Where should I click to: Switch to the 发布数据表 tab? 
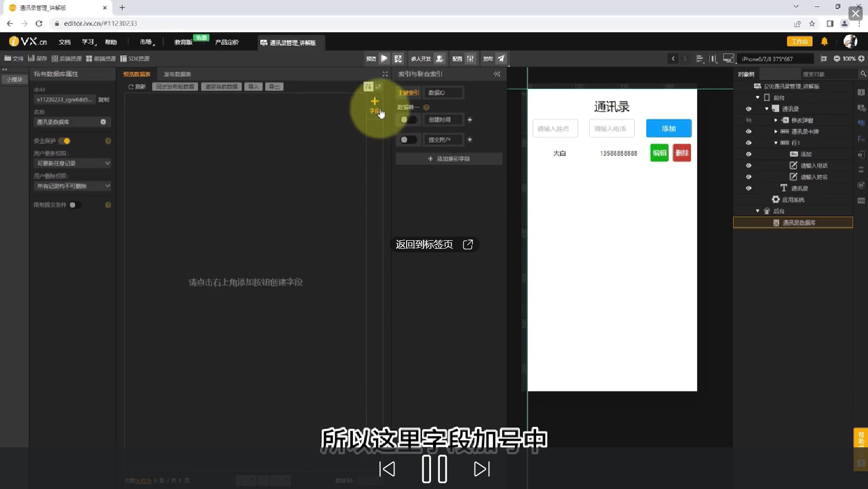177,74
